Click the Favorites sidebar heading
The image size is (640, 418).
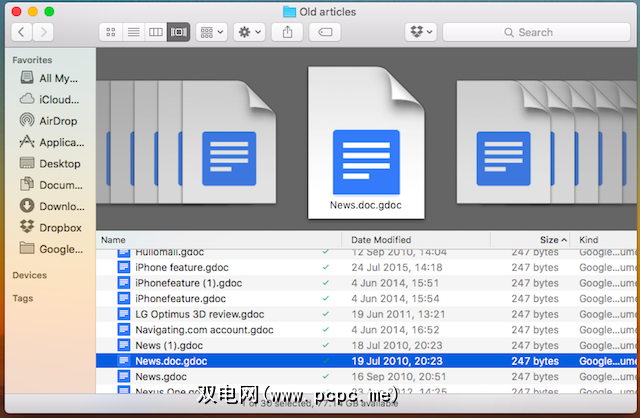32,60
